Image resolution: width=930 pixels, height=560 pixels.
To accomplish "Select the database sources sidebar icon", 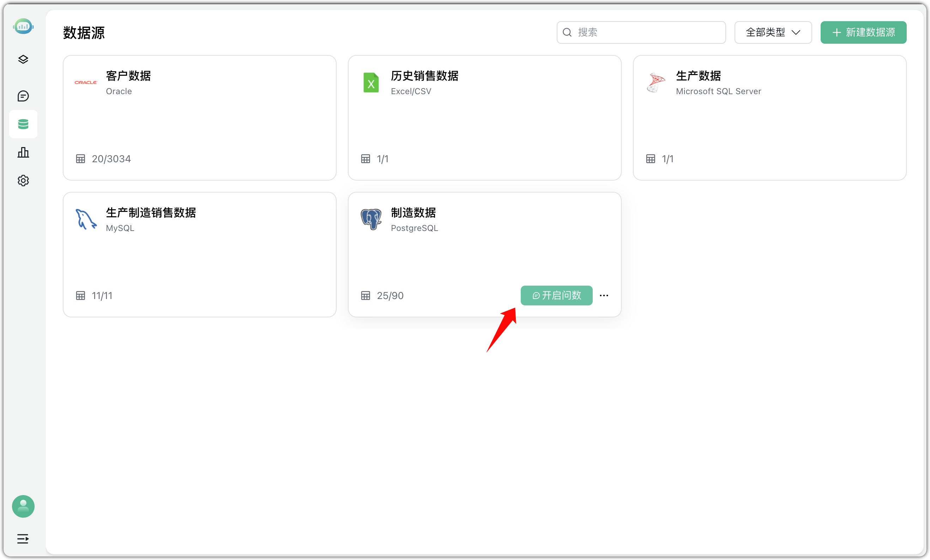I will (23, 124).
